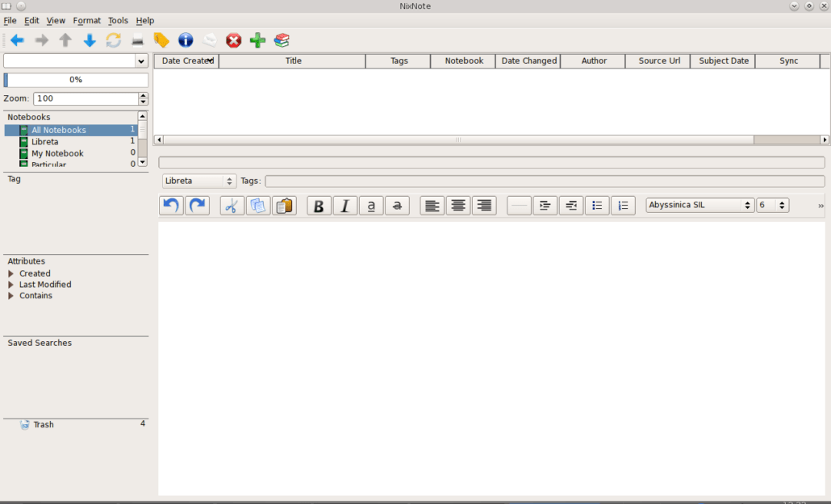Redo edit in editor toolbar
831x504 pixels.
[x=197, y=206]
